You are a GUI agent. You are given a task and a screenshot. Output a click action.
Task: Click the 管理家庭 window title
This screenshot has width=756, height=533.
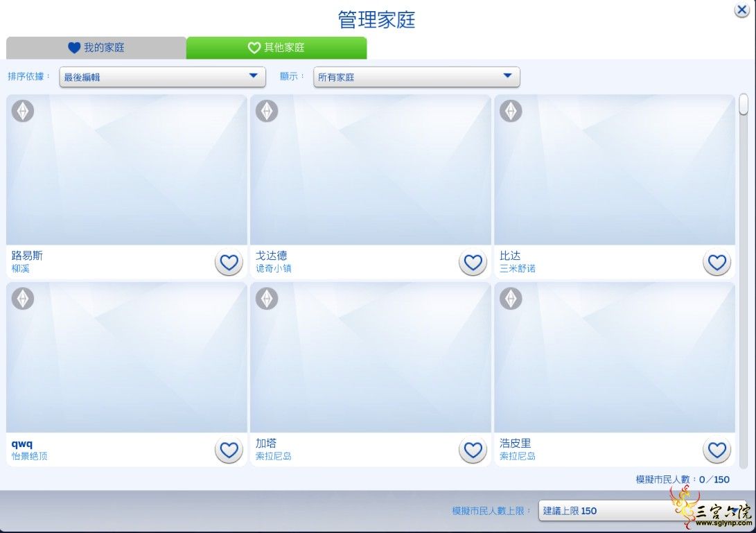click(x=376, y=20)
